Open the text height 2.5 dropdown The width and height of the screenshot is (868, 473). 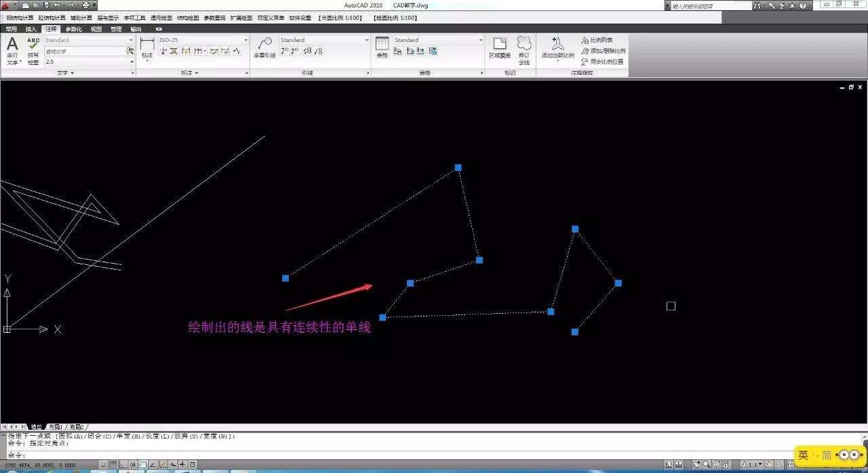pyautogui.click(x=131, y=62)
